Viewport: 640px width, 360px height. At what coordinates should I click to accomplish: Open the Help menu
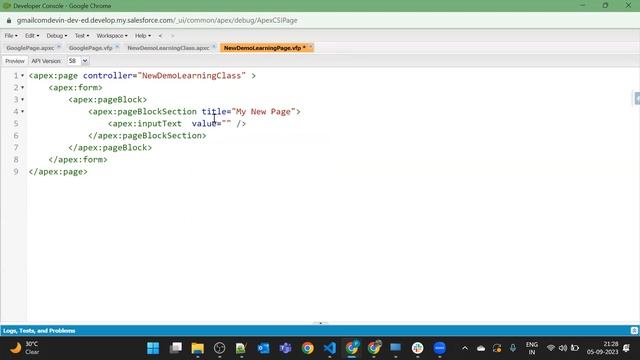click(x=143, y=36)
